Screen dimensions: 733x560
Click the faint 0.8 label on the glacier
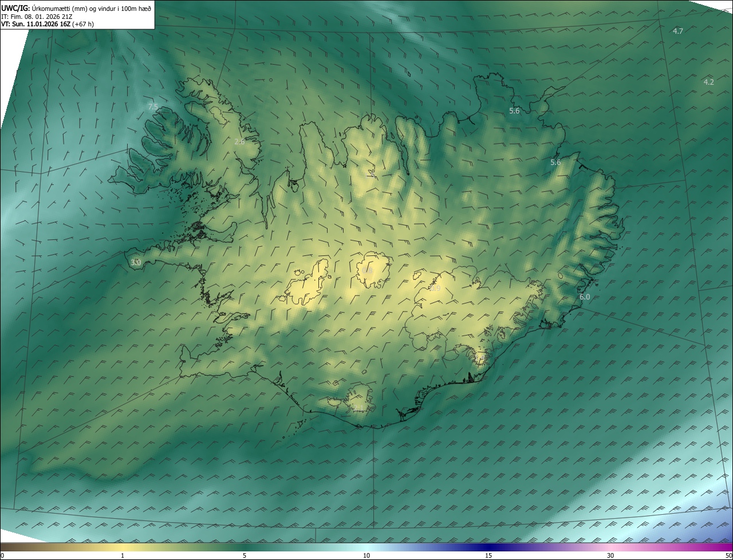pos(367,271)
